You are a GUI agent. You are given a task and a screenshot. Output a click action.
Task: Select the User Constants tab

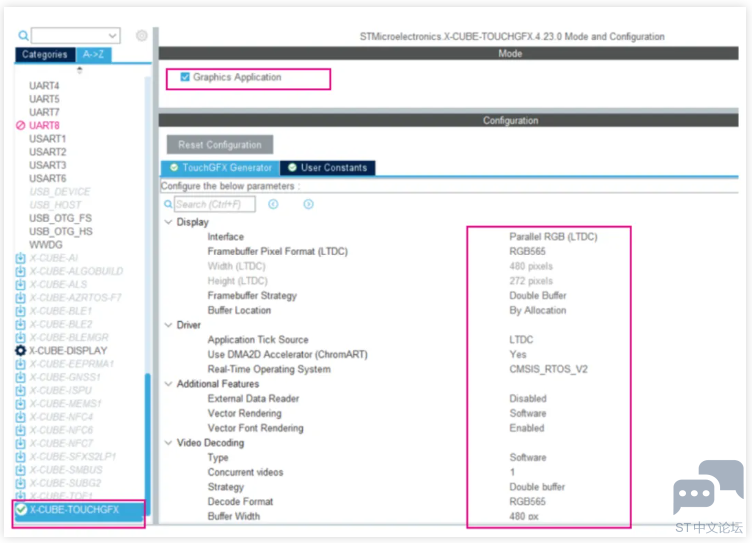(x=328, y=167)
